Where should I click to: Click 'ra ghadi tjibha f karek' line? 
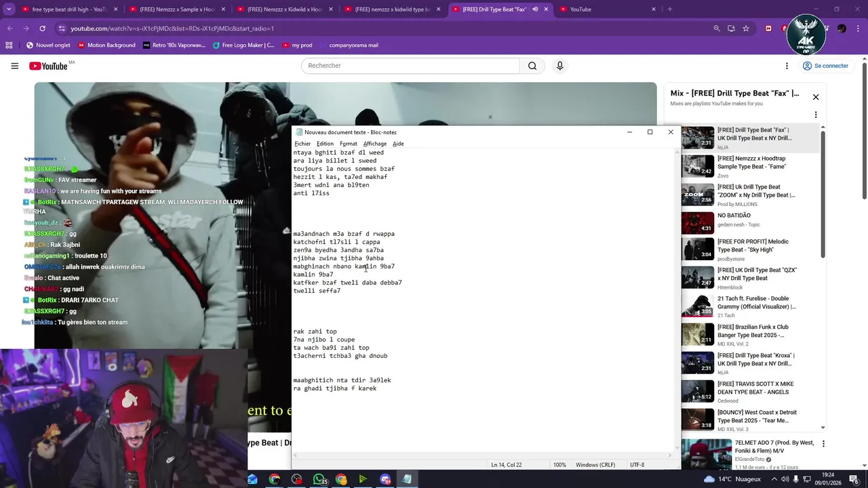tap(334, 388)
